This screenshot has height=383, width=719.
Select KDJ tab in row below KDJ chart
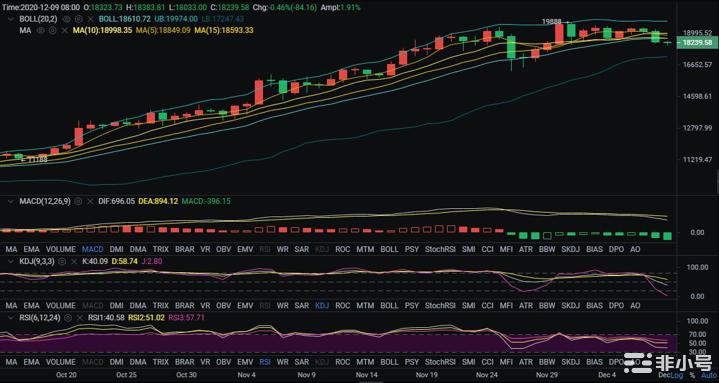322,305
